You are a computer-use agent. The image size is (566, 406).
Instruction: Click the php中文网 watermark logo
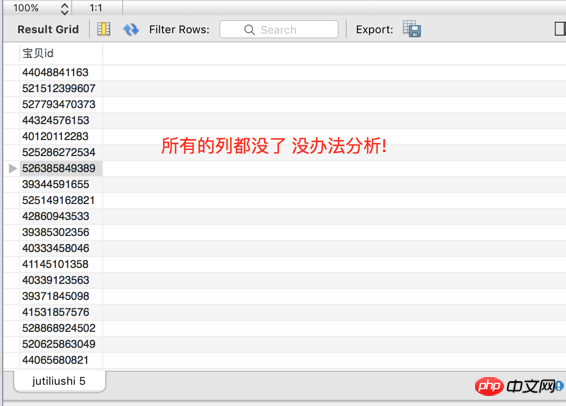(x=519, y=387)
